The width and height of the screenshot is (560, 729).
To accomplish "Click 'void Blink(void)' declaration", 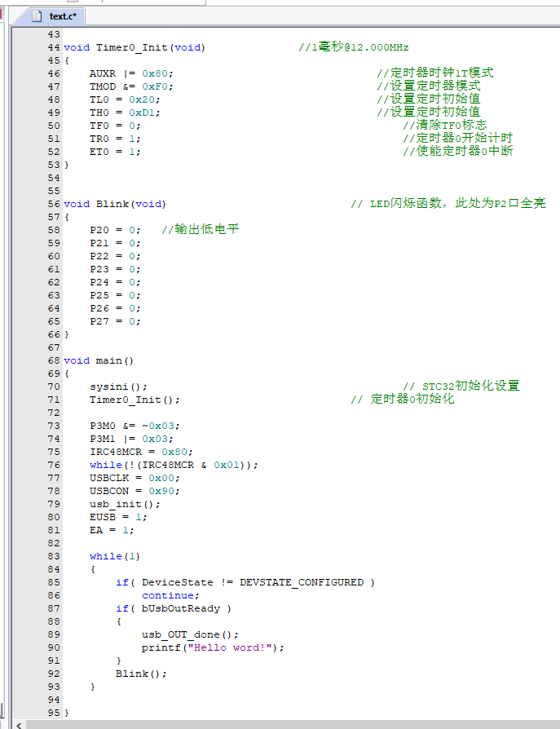I will click(115, 204).
